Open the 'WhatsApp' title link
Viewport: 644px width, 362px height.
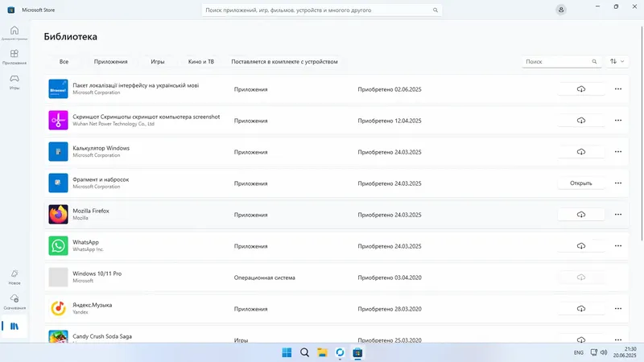pyautogui.click(x=85, y=242)
